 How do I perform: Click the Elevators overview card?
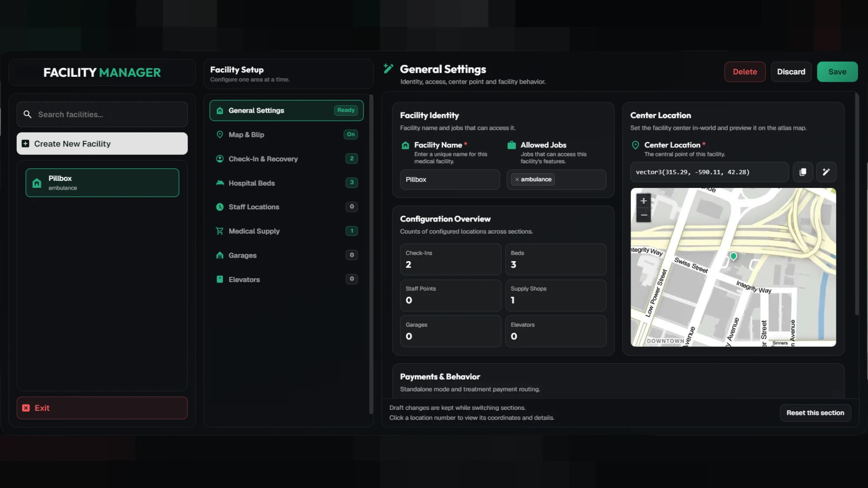pyautogui.click(x=556, y=332)
